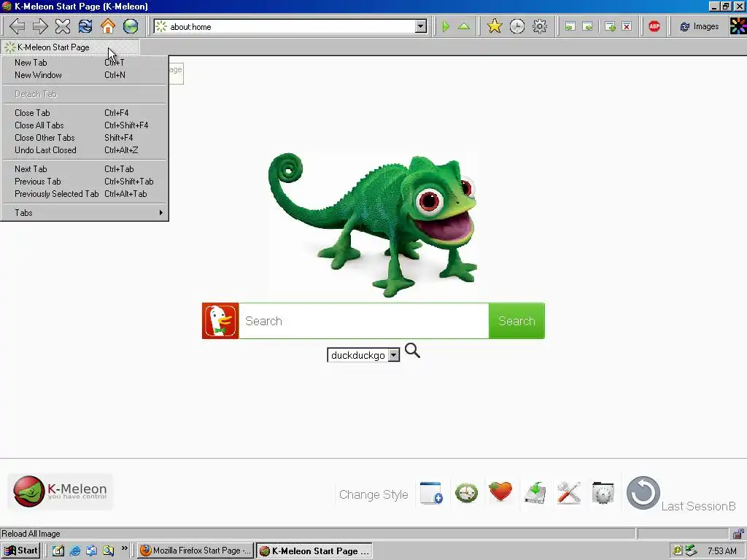The width and height of the screenshot is (747, 560).
Task: Click the 7:53 AM system clock
Action: pos(721,551)
